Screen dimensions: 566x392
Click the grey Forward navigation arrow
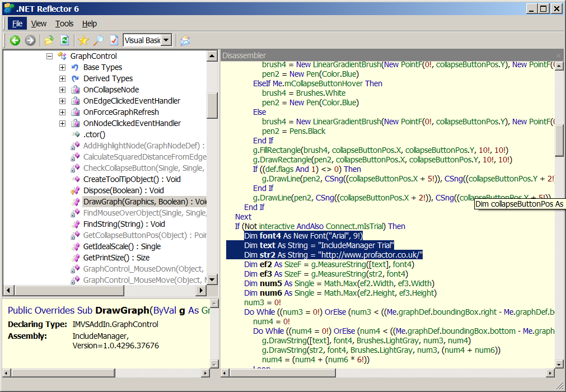pos(30,40)
